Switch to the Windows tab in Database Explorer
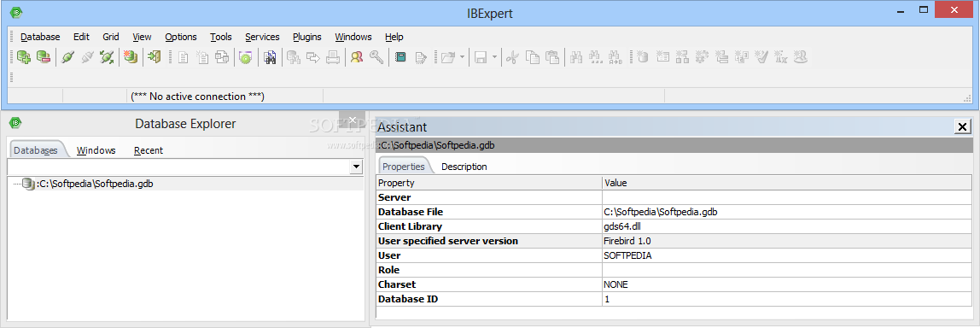 click(x=96, y=150)
